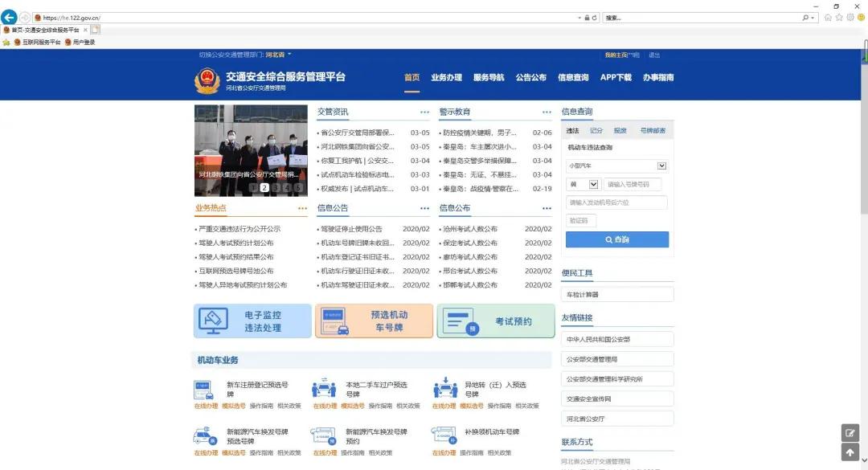The width and height of the screenshot is (868, 470).
Task: Click the 本地二手车过户 car transfer icon
Action: tap(324, 391)
